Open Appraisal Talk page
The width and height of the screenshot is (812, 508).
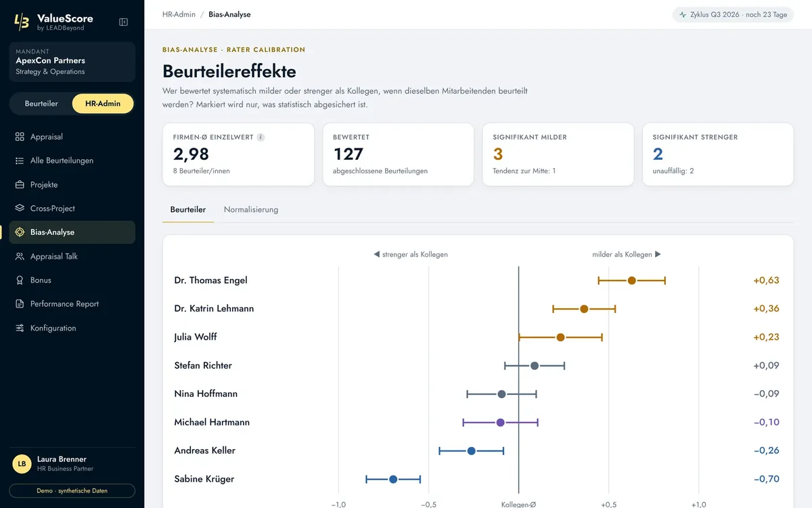[72, 257]
